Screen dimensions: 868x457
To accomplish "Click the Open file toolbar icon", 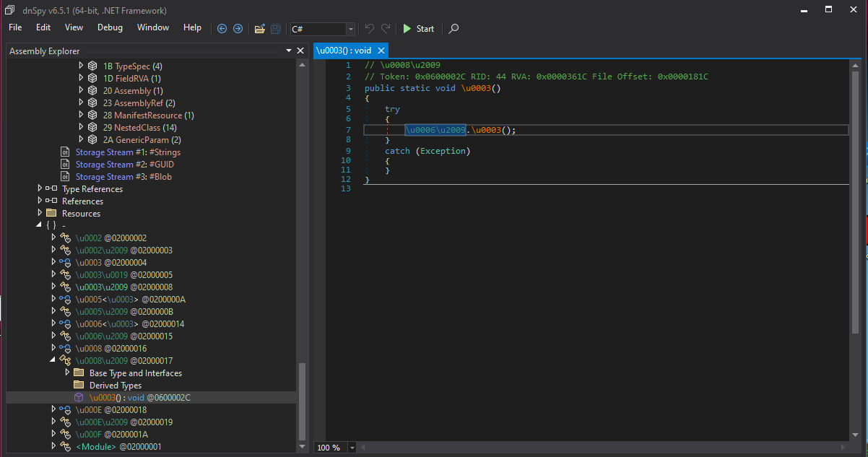I will (260, 29).
